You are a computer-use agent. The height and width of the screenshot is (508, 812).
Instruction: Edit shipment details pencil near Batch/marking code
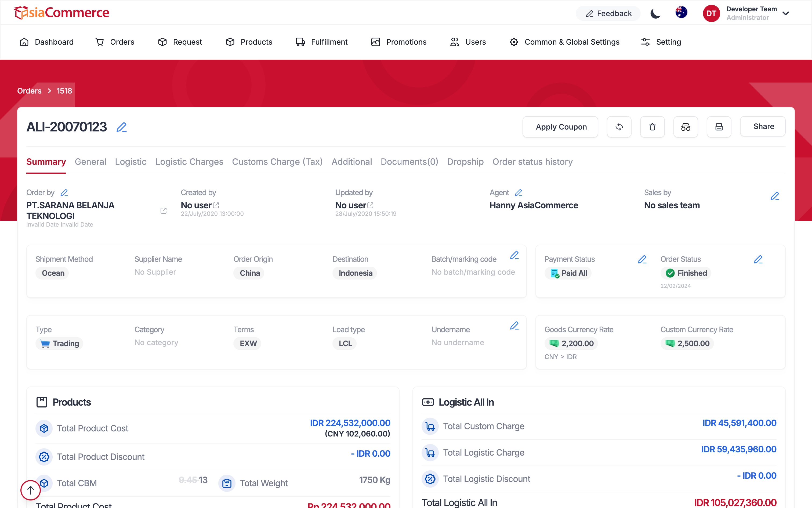tap(514, 255)
